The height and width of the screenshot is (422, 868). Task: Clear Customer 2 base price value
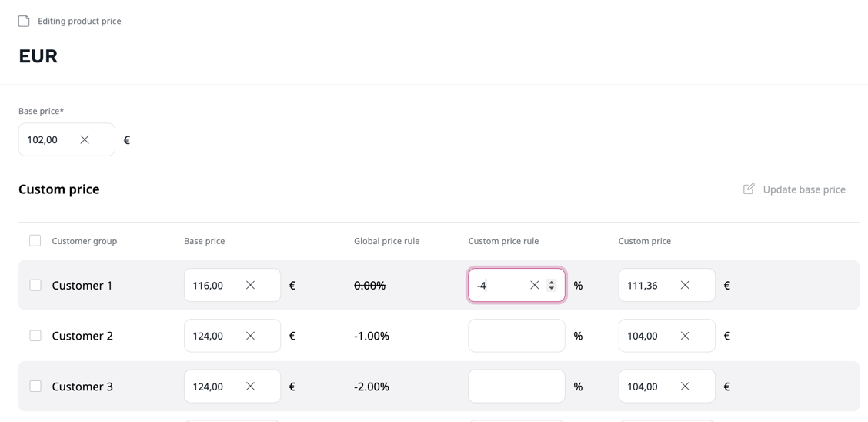click(250, 336)
